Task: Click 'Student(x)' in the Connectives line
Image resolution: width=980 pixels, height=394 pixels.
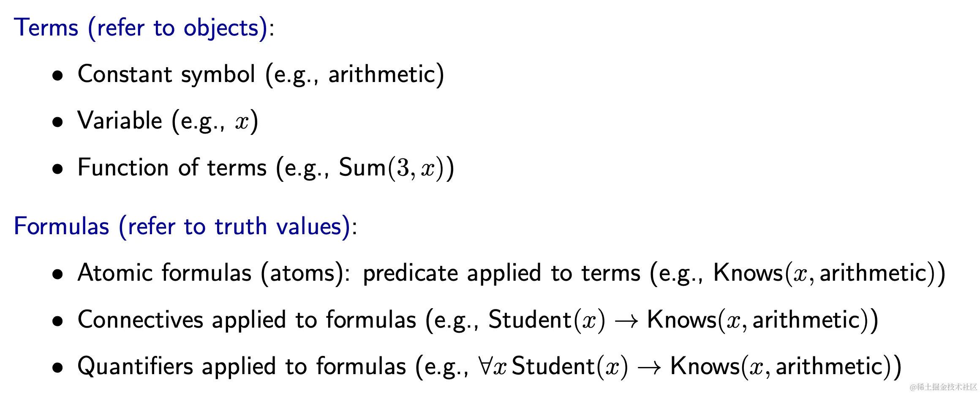Action: click(547, 320)
